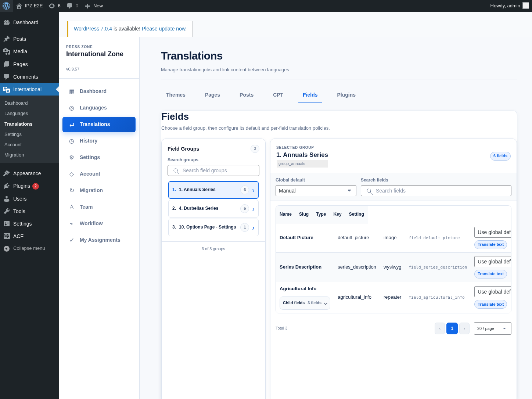Open Account in the WordPress submenu
532x399 pixels.
(13, 145)
